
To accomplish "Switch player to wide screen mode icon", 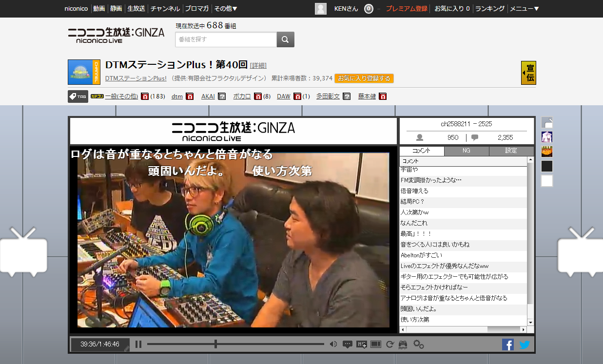I will 376,345.
